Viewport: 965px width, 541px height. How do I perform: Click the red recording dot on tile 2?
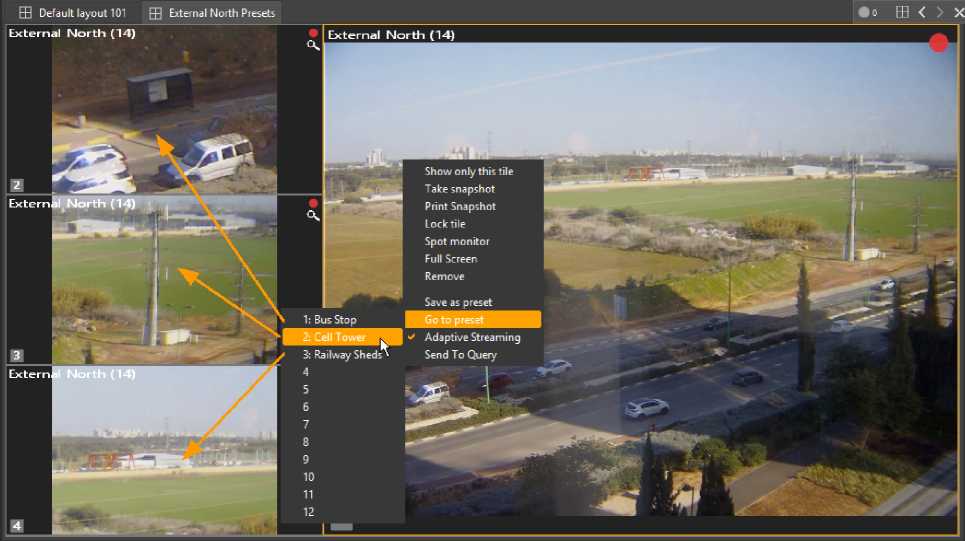pyautogui.click(x=313, y=33)
